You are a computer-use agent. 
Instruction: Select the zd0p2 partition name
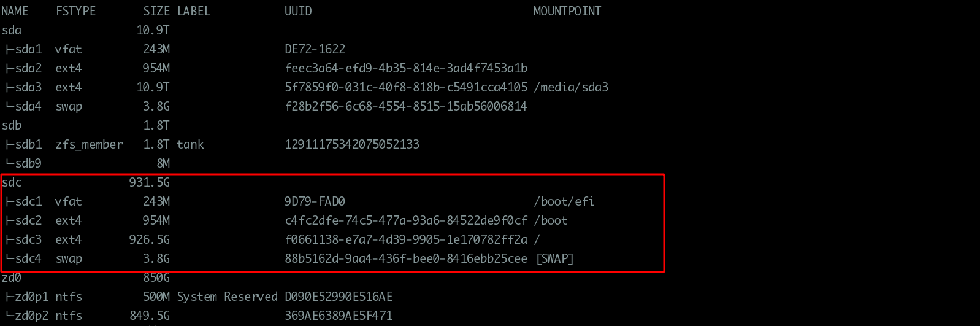32,316
